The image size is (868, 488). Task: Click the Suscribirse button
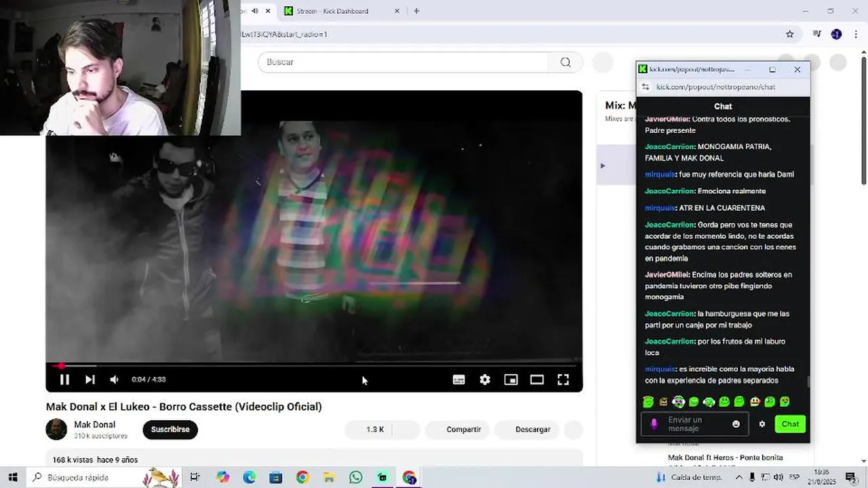170,429
